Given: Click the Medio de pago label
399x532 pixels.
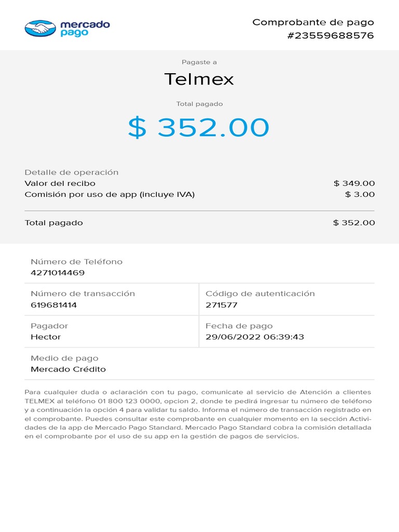Looking at the screenshot, I should [64, 358].
